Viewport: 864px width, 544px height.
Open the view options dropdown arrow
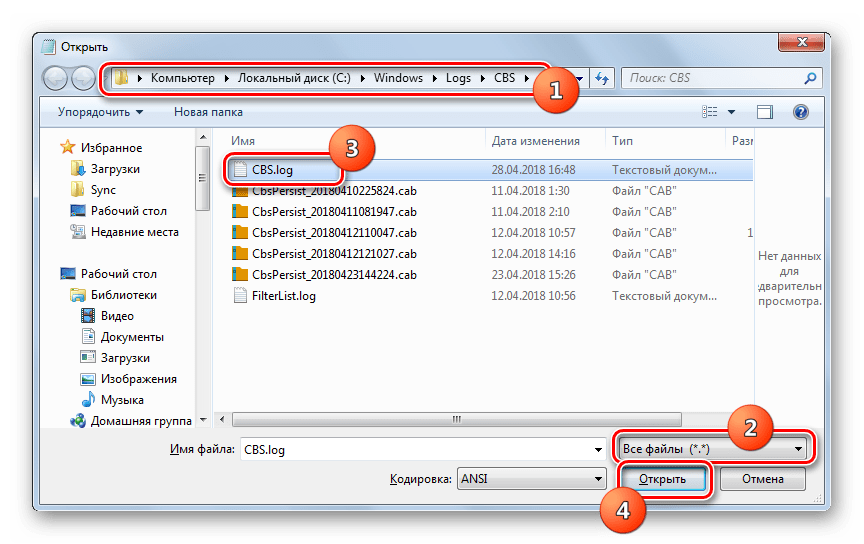[731, 112]
